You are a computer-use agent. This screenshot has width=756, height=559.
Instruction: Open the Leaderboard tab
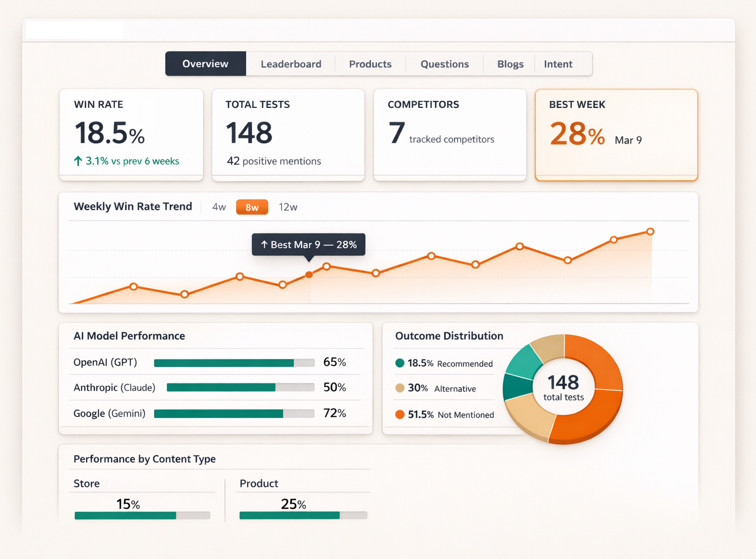(x=291, y=64)
